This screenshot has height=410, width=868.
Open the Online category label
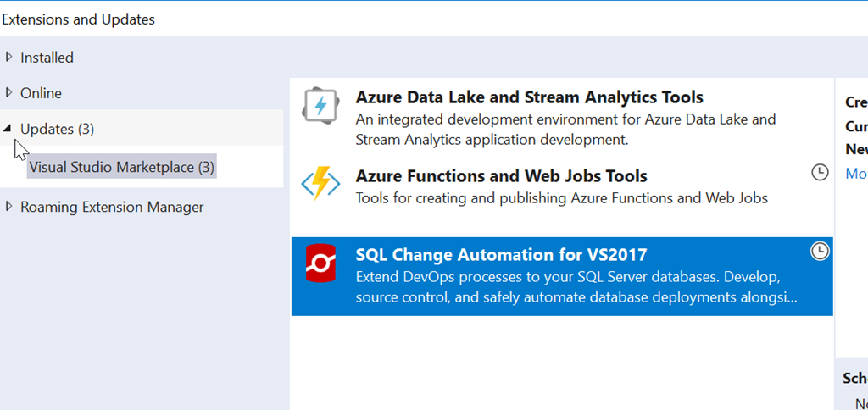click(41, 93)
